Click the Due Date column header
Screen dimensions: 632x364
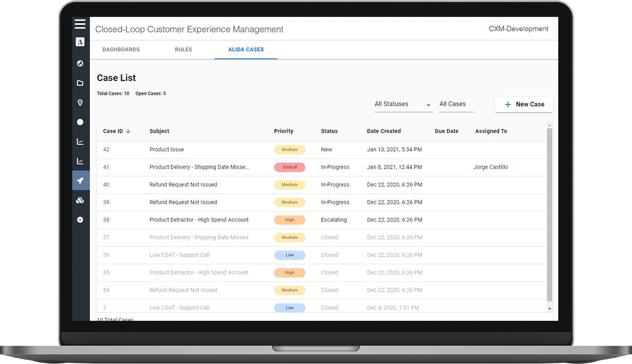pyautogui.click(x=447, y=131)
